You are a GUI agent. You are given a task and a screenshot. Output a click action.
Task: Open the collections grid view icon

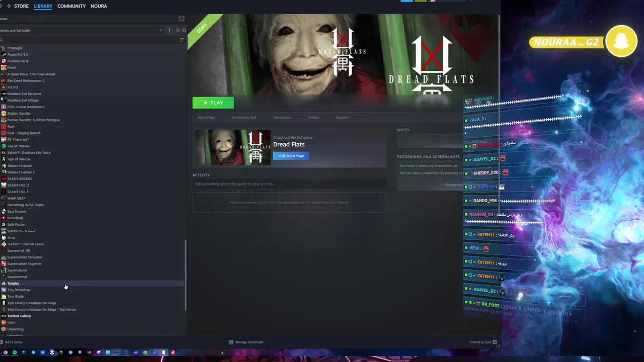[181, 19]
